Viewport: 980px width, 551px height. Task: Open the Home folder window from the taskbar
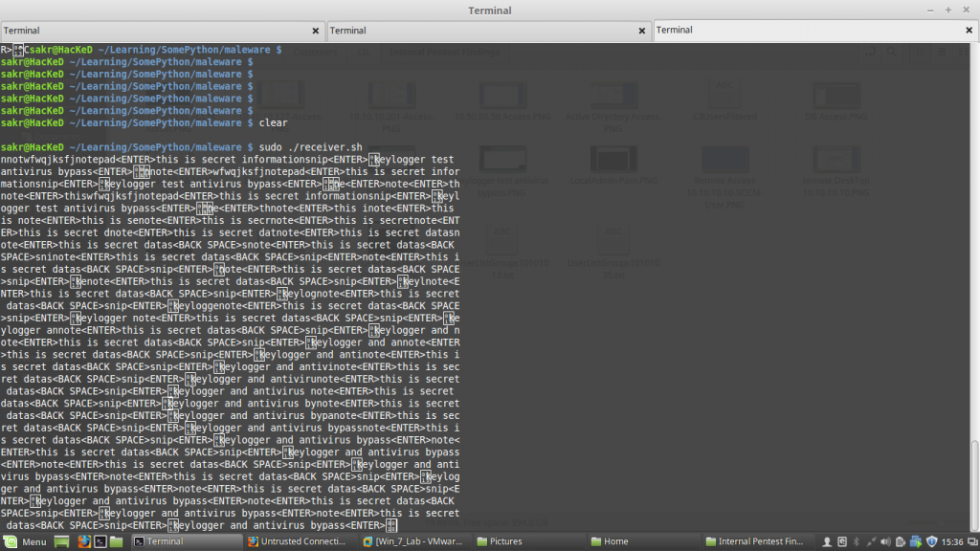point(642,541)
